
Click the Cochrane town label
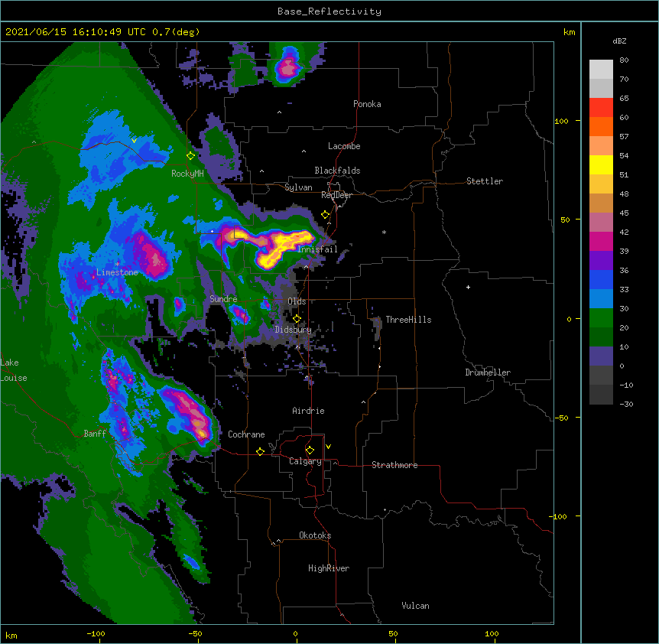(x=246, y=434)
